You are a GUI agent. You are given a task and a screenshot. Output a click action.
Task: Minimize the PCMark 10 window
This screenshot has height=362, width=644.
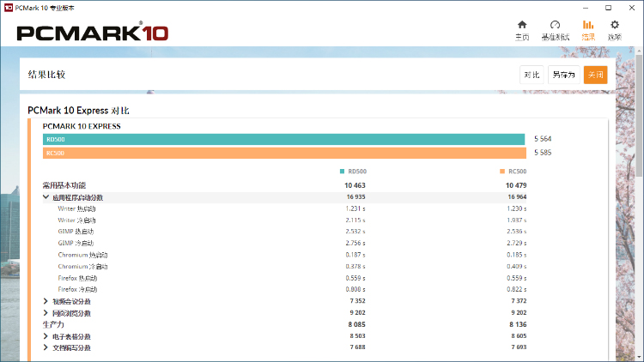(x=586, y=8)
